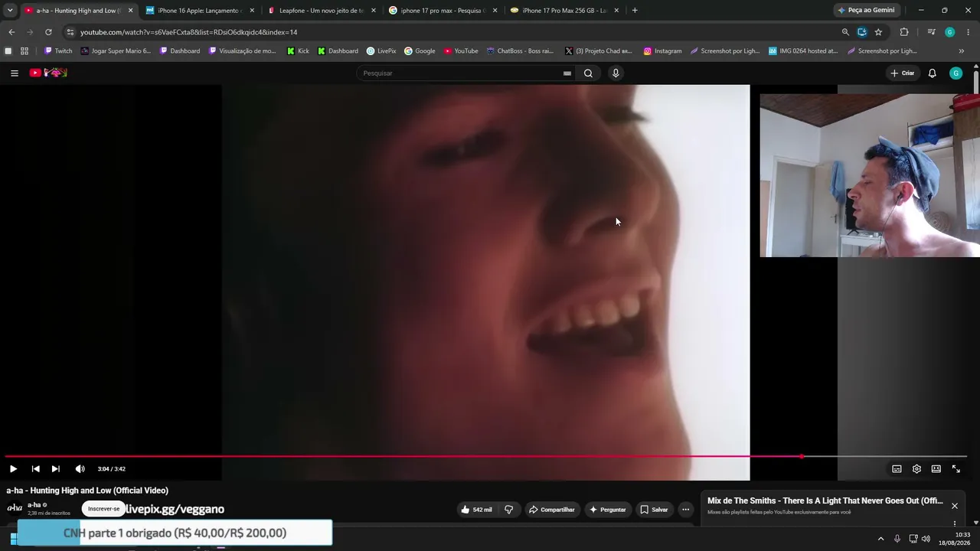Viewport: 980px width, 551px height.
Task: Open the YouTube account avatar menu
Action: (955, 73)
